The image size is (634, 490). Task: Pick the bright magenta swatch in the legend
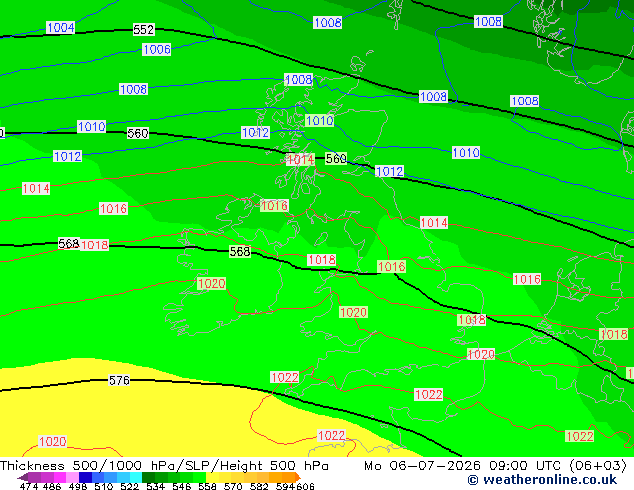60,477
